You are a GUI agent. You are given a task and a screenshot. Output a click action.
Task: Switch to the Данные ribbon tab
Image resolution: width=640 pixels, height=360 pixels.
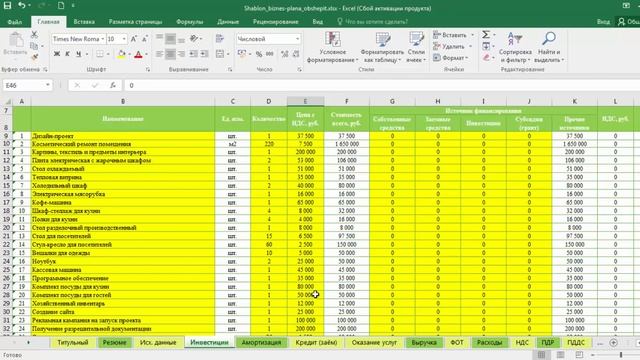pyautogui.click(x=228, y=22)
